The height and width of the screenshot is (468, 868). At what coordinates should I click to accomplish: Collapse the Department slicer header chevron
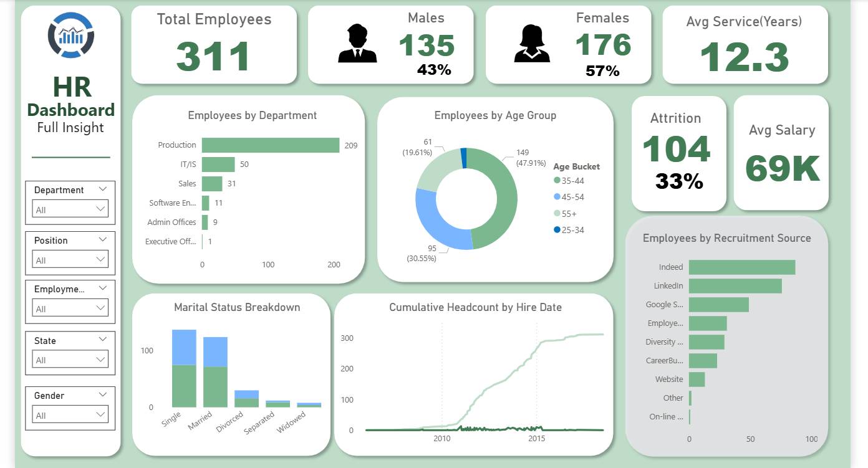click(103, 189)
